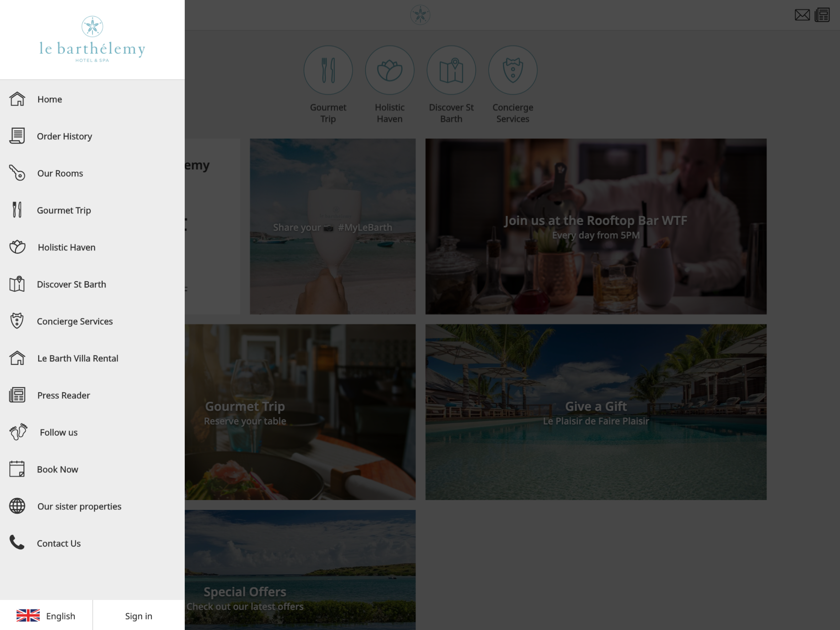
Task: Open Concierge Services menu entry
Action: [92, 321]
